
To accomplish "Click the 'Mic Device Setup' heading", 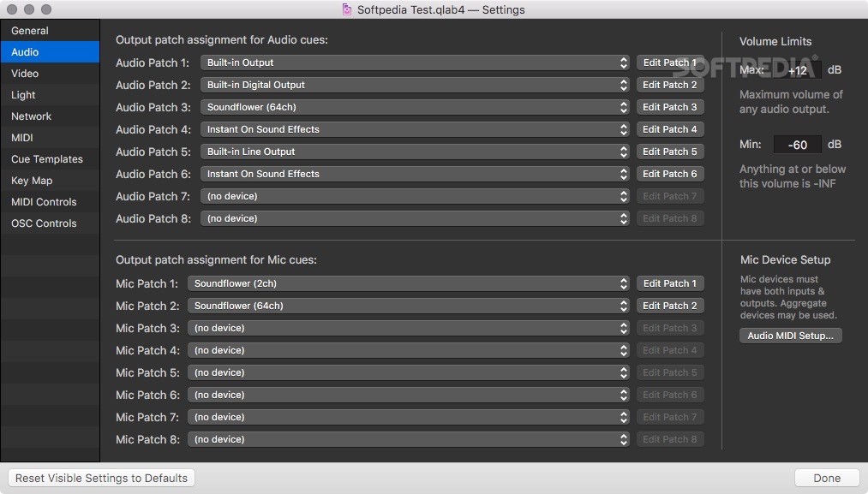I will 786,259.
